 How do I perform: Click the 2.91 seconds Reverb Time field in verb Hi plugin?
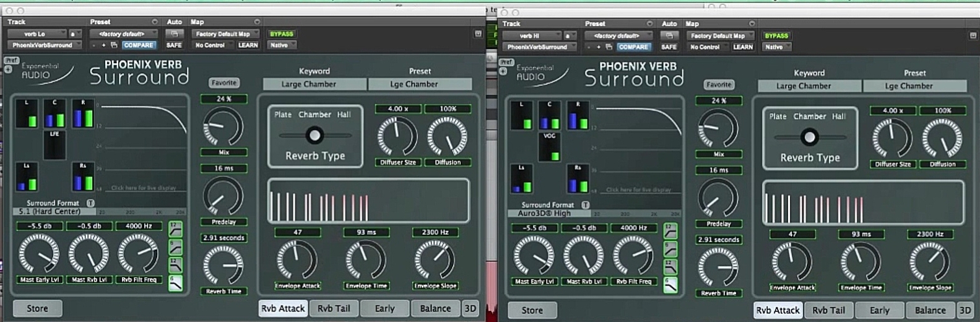click(x=718, y=240)
